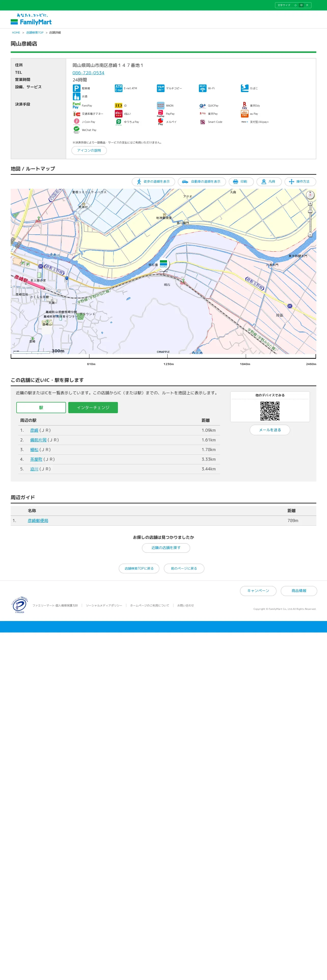The width and height of the screenshot is (327, 980).
Task: Click 前のページに戻る button
Action: point(184,568)
